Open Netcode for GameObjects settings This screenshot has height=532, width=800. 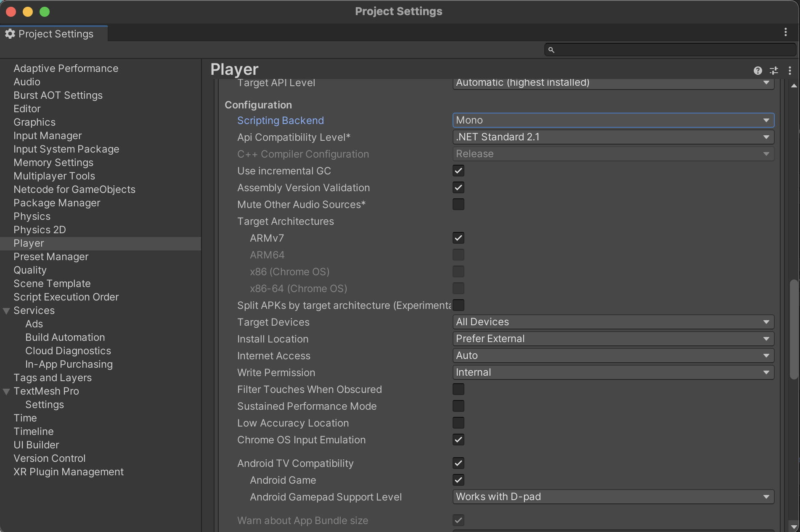coord(74,190)
